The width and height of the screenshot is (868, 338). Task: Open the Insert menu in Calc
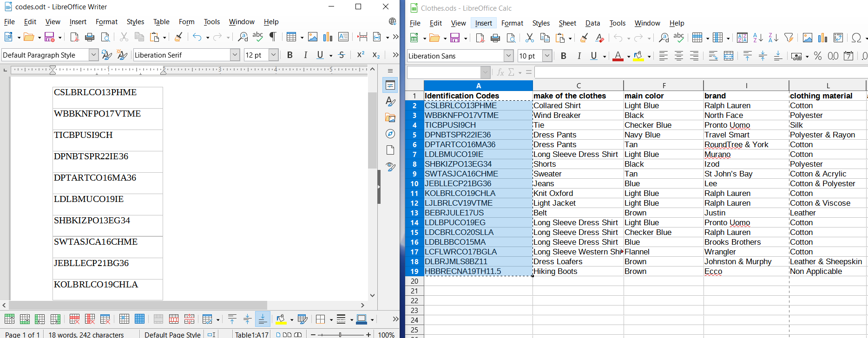pyautogui.click(x=484, y=23)
